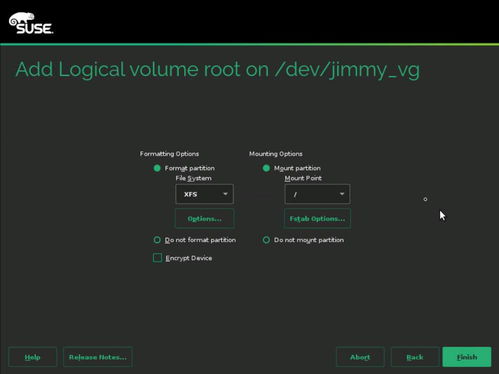Click the File System dropdown arrow
This screenshot has width=499, height=374.
click(x=225, y=194)
